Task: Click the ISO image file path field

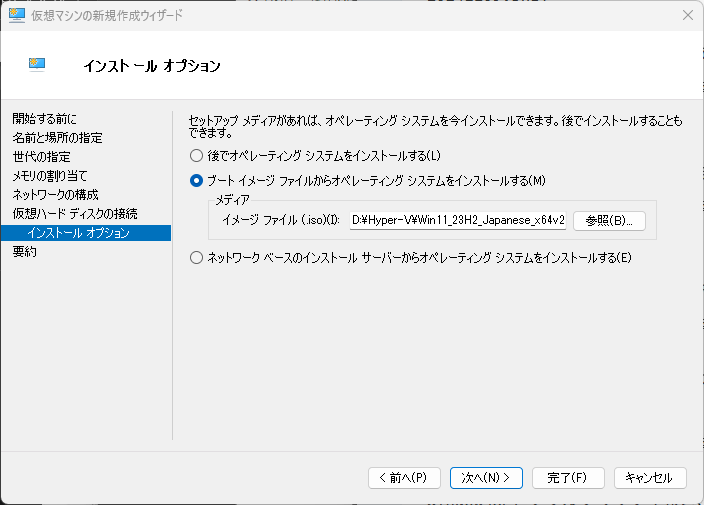Action: pyautogui.click(x=458, y=220)
